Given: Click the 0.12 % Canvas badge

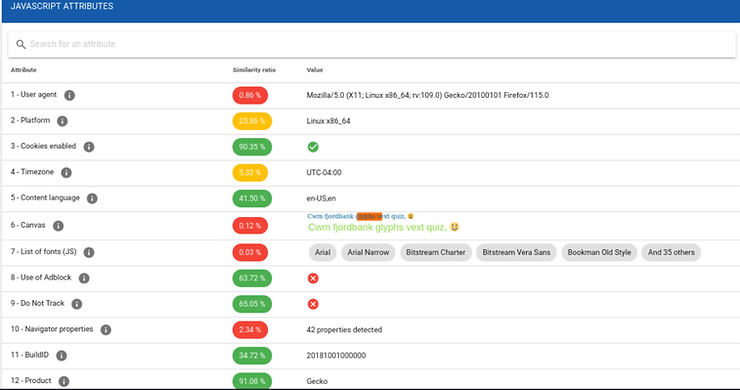Looking at the screenshot, I should (250, 226).
